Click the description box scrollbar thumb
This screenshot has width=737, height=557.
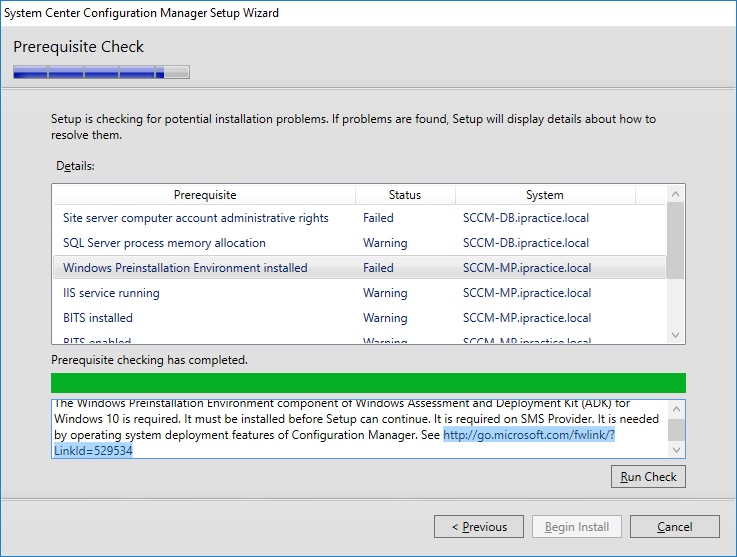coord(676,430)
